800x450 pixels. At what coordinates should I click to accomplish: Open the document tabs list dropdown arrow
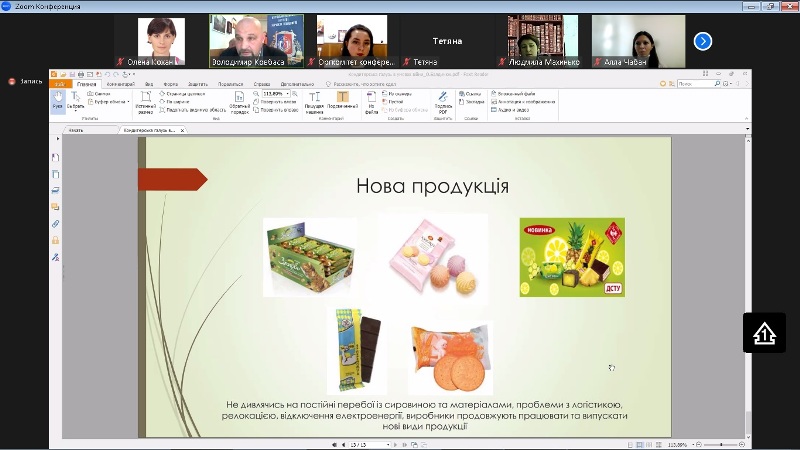click(747, 129)
